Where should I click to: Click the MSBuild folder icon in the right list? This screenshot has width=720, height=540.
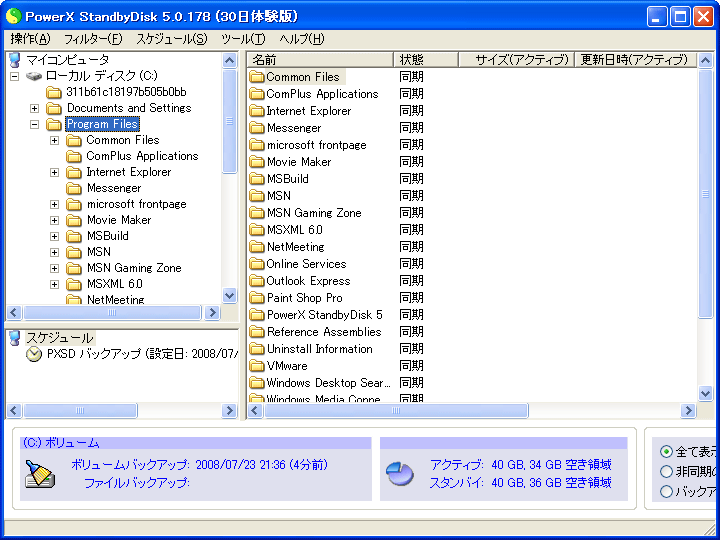[x=257, y=179]
